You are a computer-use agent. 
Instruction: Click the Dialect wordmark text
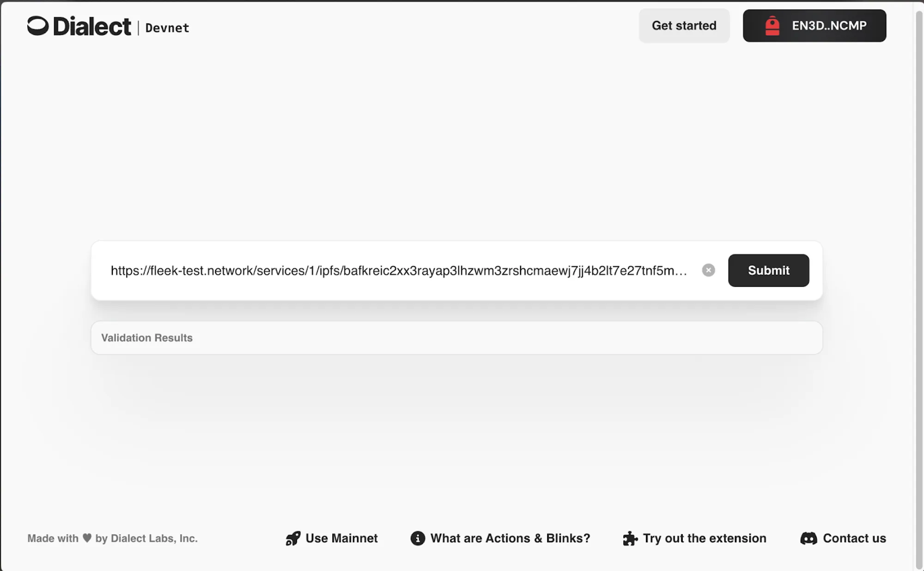coord(92,26)
